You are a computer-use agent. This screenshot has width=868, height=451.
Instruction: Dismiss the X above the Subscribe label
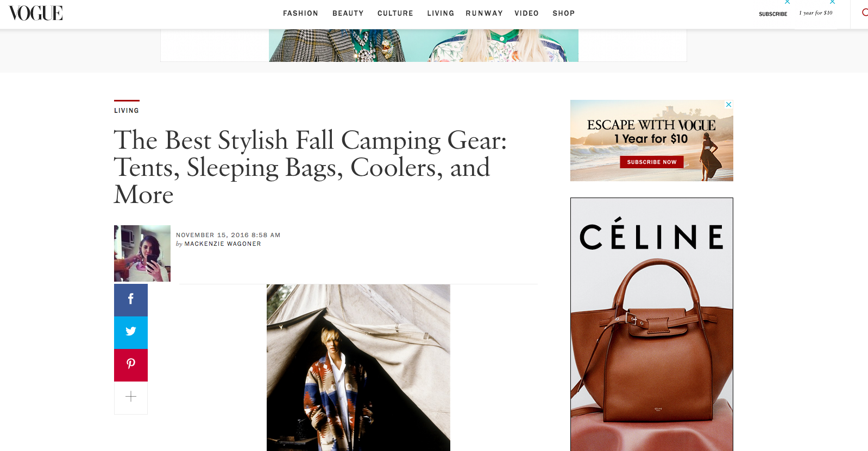tap(787, 3)
